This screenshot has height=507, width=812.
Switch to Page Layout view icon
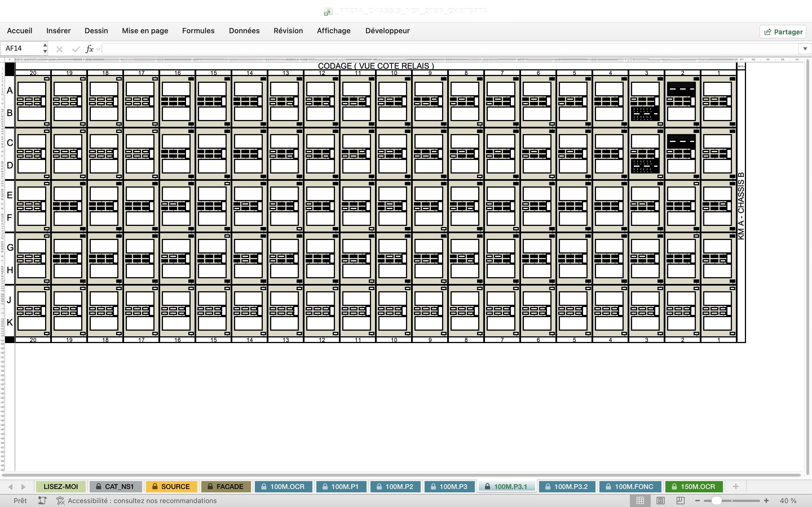click(x=660, y=501)
